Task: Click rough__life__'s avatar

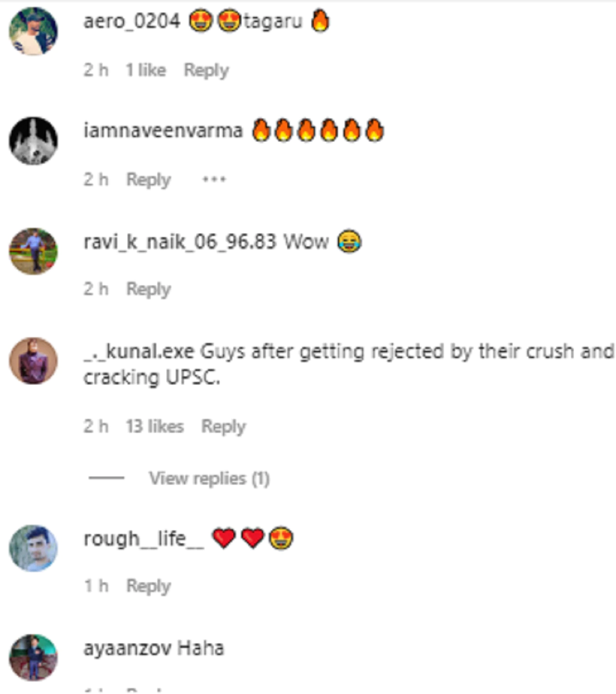Action: [33, 548]
